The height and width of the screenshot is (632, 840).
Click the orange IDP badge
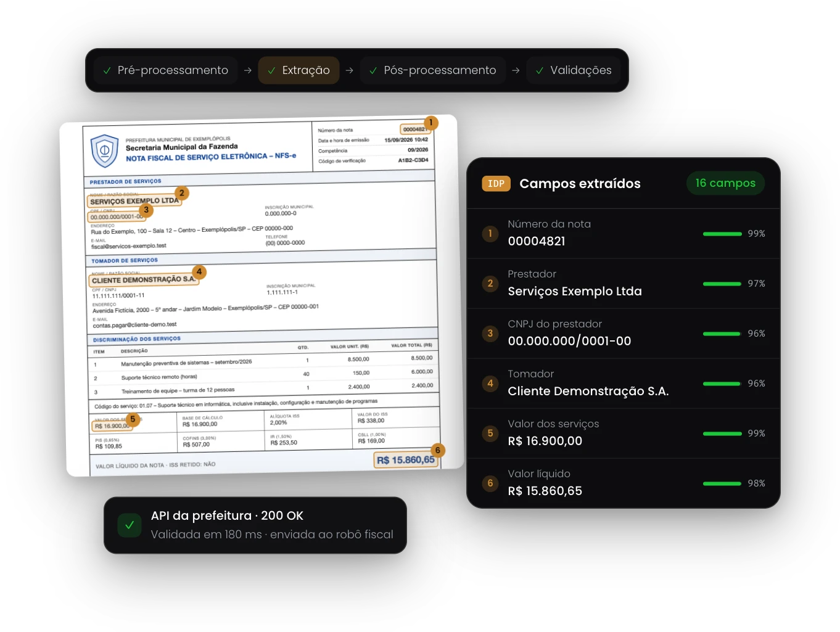(496, 184)
